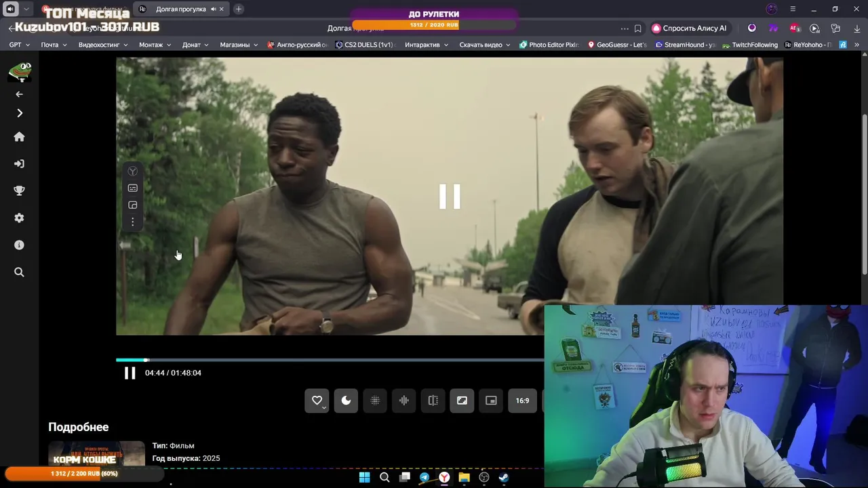
Task: Open the Монтаж bookmarks folder
Action: [156, 45]
